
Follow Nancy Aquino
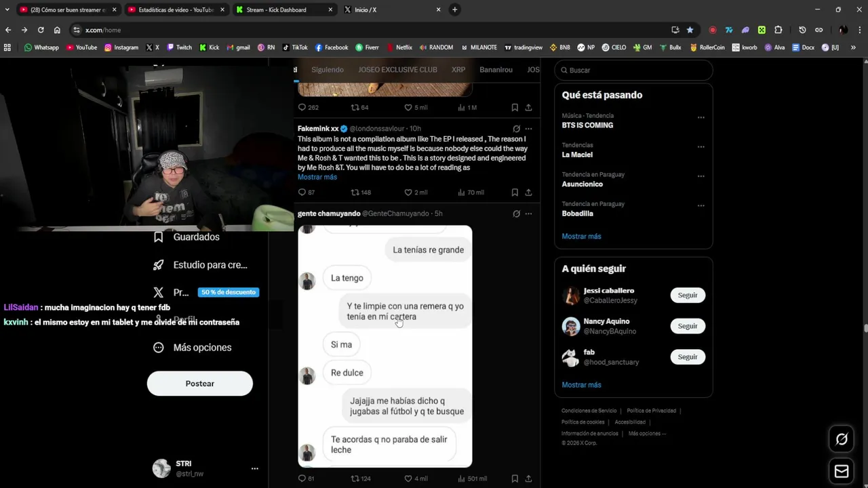pyautogui.click(x=688, y=326)
